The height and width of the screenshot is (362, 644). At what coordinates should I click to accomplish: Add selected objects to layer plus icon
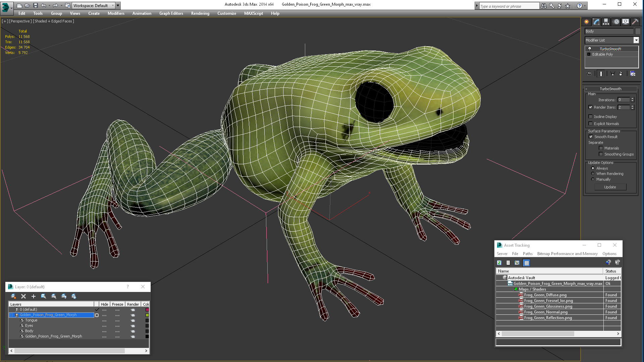tap(33, 296)
